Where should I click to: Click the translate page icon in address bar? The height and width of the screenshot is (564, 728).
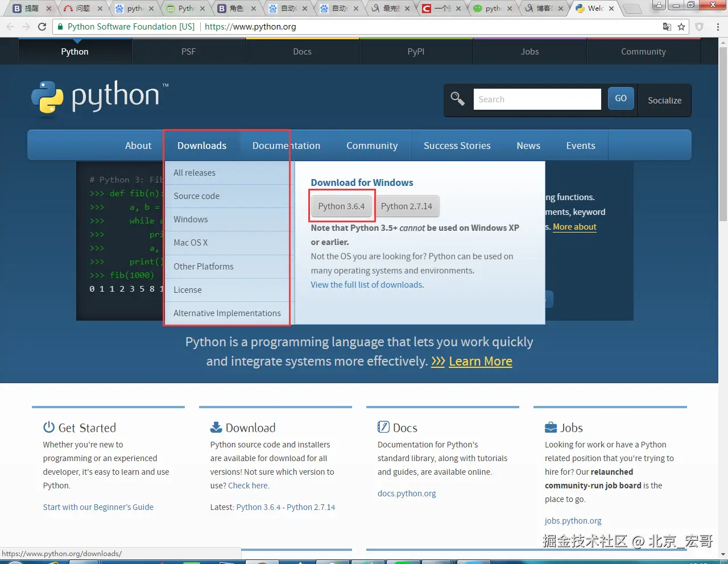pyautogui.click(x=667, y=27)
